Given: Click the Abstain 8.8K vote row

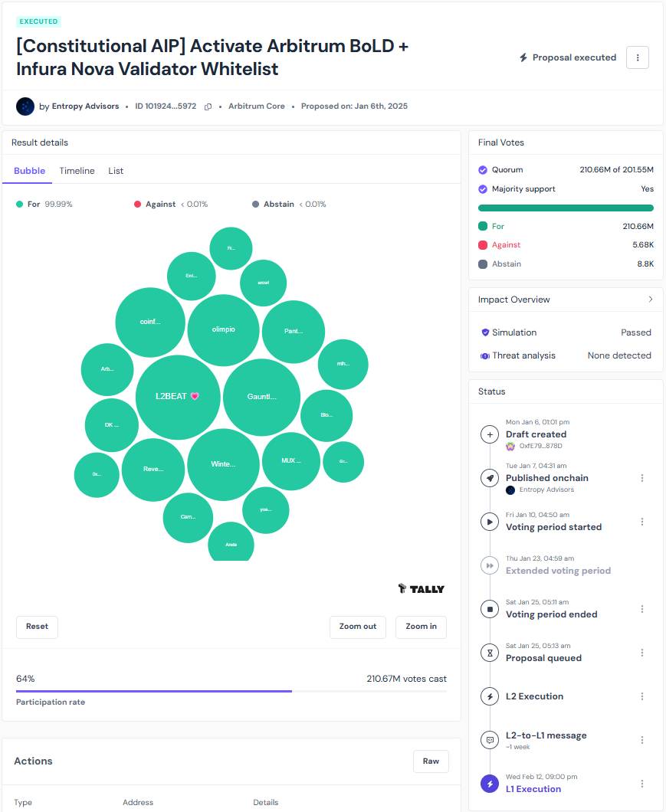Looking at the screenshot, I should pyautogui.click(x=566, y=264).
